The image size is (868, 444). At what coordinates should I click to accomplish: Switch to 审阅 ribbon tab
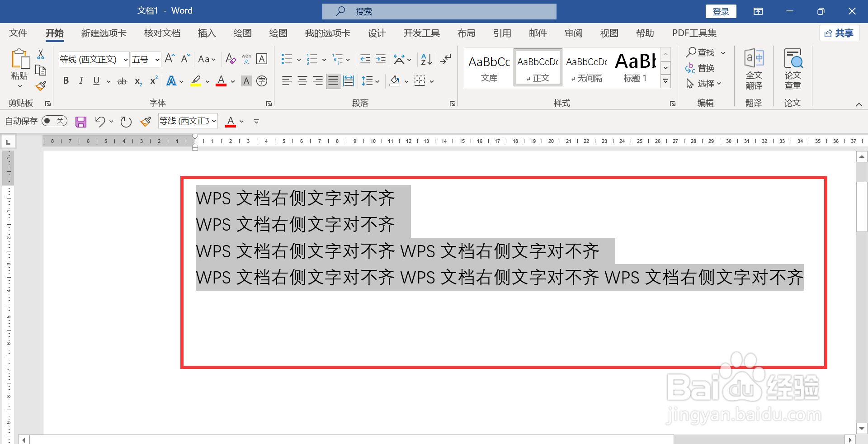[573, 33]
